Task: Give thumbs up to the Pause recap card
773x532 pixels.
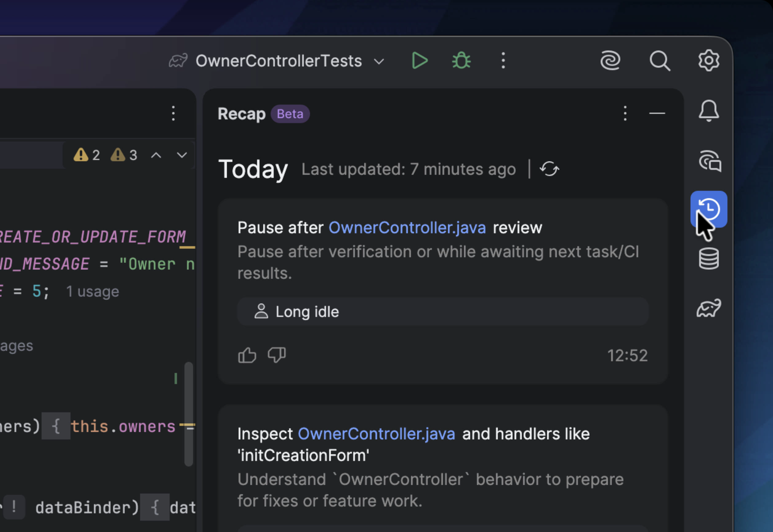Action: click(247, 355)
